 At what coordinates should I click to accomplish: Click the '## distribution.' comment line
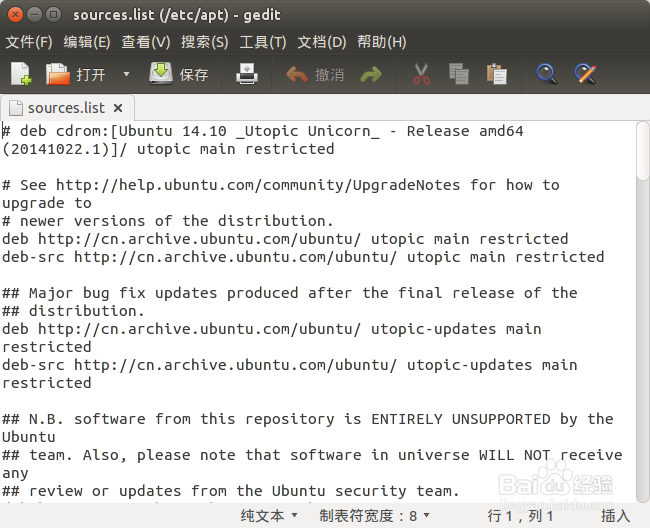coord(73,311)
